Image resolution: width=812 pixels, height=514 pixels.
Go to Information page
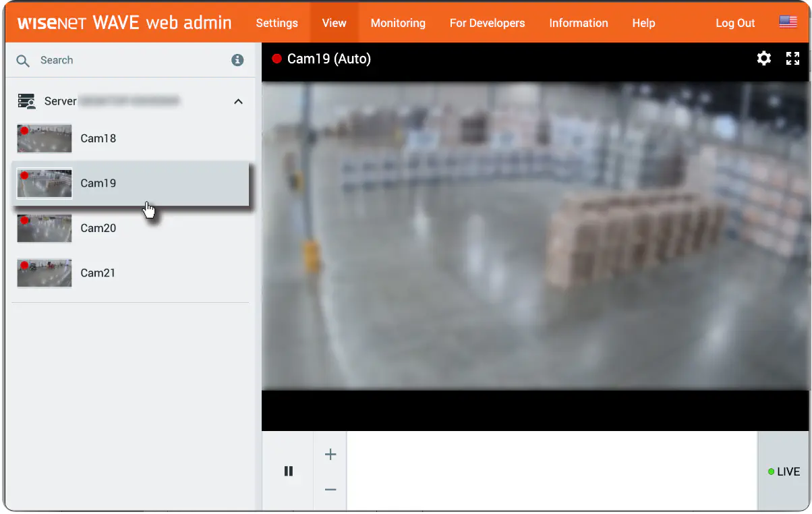tap(579, 23)
